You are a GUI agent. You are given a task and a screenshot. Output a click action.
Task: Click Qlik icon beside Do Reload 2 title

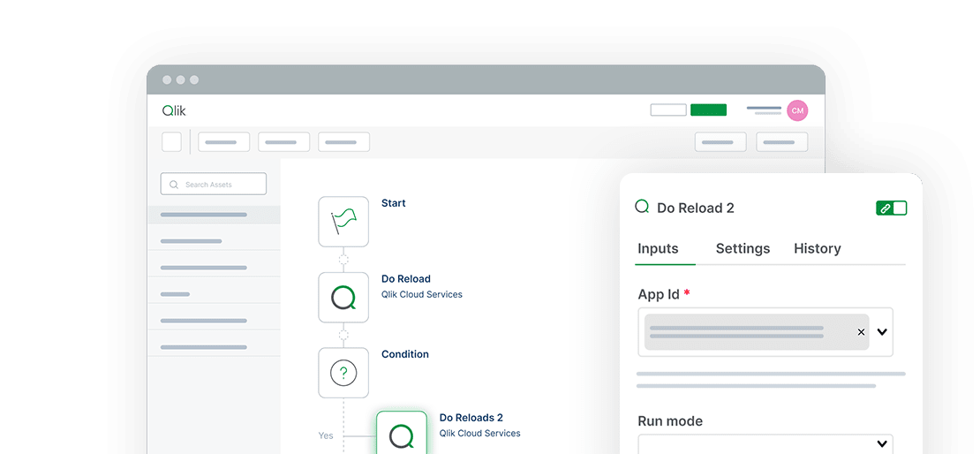click(642, 207)
